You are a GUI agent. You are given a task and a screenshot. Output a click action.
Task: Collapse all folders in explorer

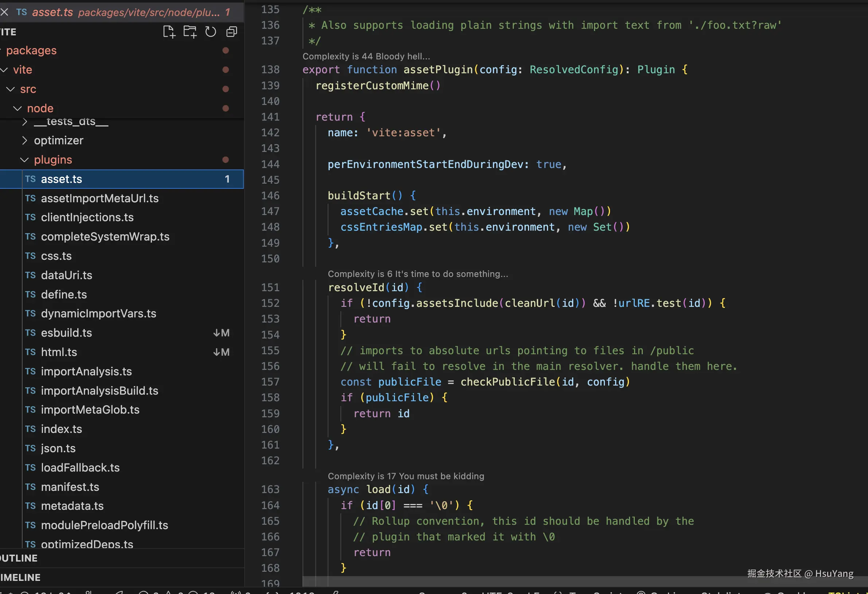pyautogui.click(x=231, y=32)
